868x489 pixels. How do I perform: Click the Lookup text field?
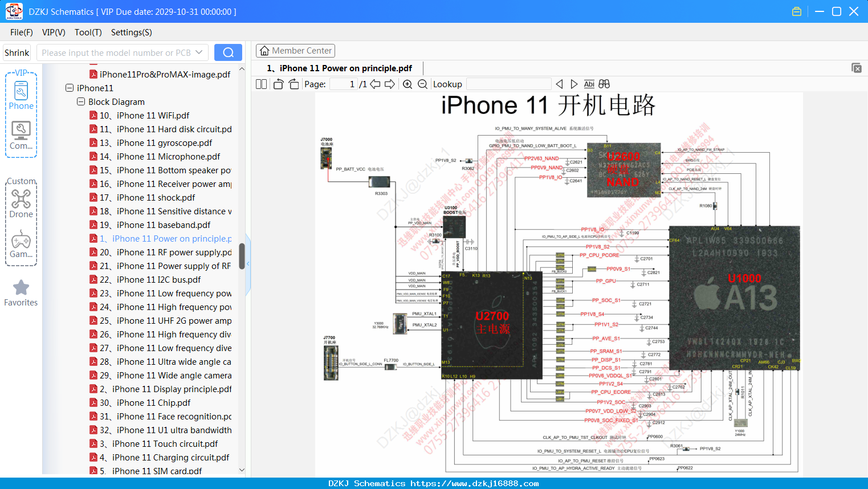[508, 84]
